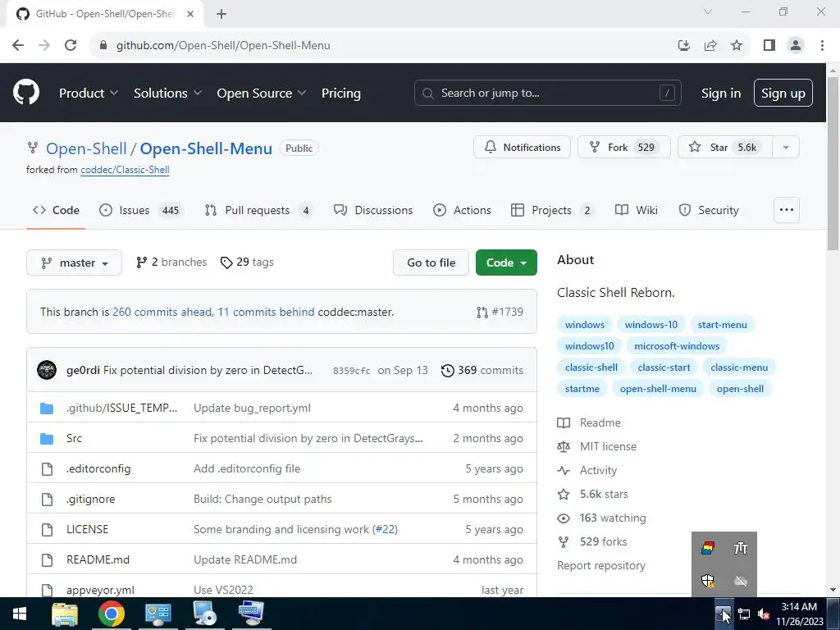Open the Chrome profile avatar
Viewport: 840px width, 630px height.
tap(796, 45)
